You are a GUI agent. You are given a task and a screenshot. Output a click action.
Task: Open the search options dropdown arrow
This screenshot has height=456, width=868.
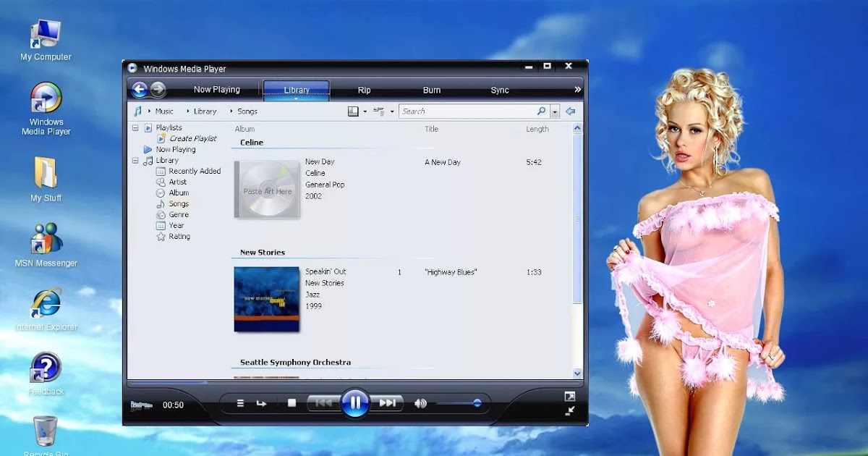coord(555,111)
